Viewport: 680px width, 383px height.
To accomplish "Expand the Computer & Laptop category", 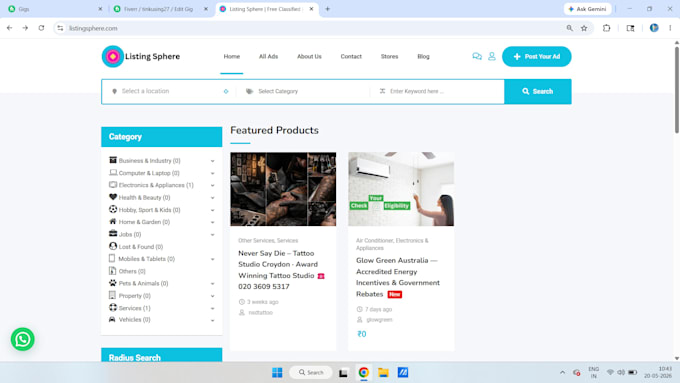I will (212, 173).
